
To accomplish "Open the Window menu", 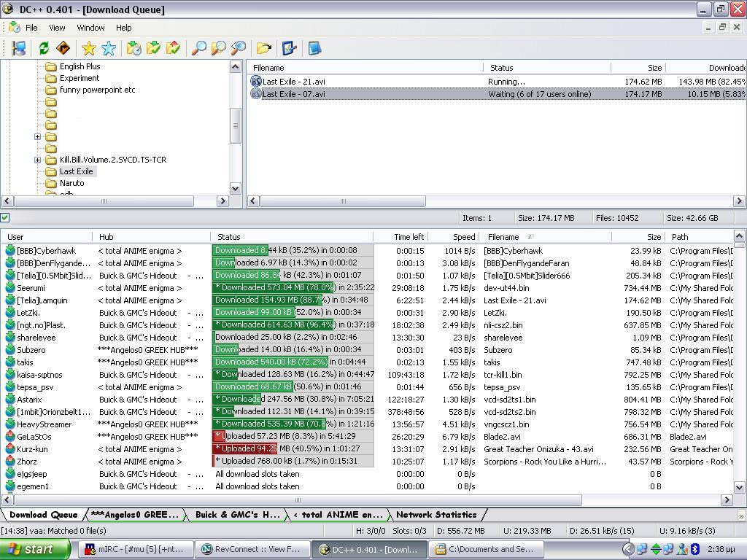I will tap(90, 28).
